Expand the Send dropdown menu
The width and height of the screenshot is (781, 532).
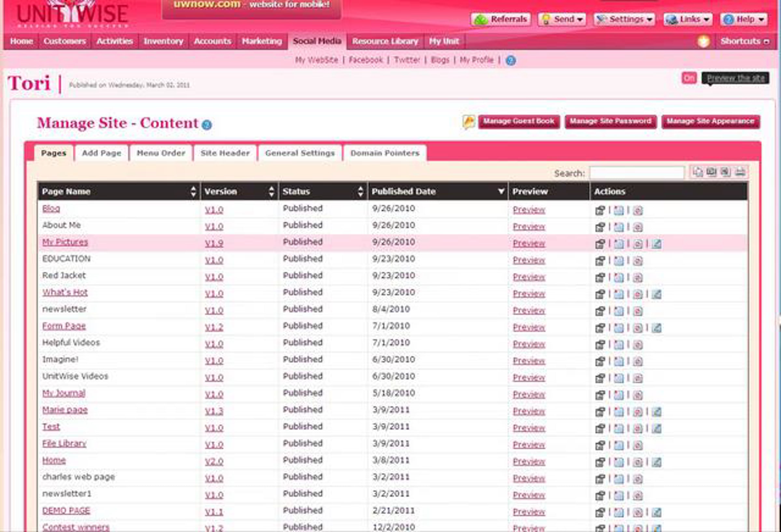coord(562,19)
